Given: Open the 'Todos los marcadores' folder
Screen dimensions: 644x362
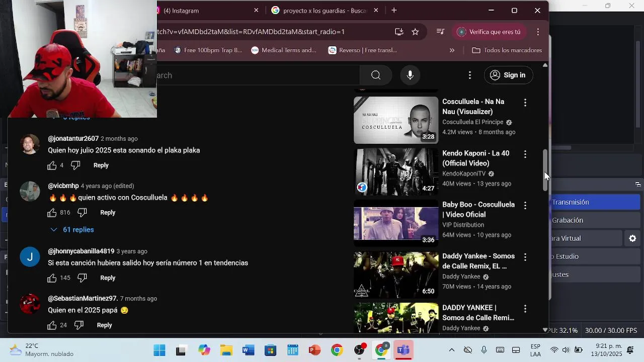Looking at the screenshot, I should tap(507, 50).
